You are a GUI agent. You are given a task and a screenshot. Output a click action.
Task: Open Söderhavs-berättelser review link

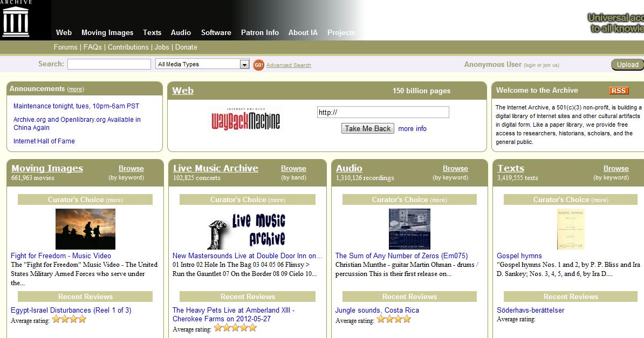(530, 310)
